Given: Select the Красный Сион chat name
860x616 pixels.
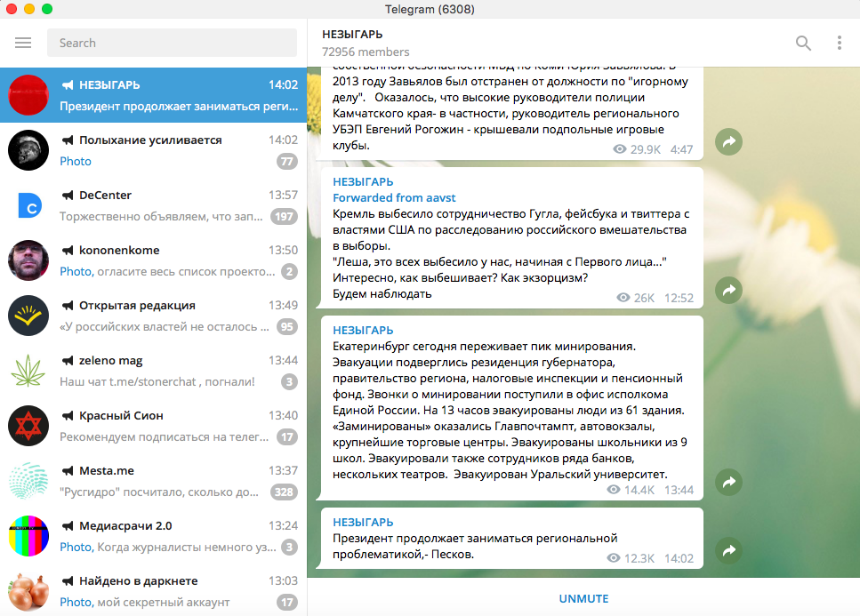Looking at the screenshot, I should tap(121, 415).
